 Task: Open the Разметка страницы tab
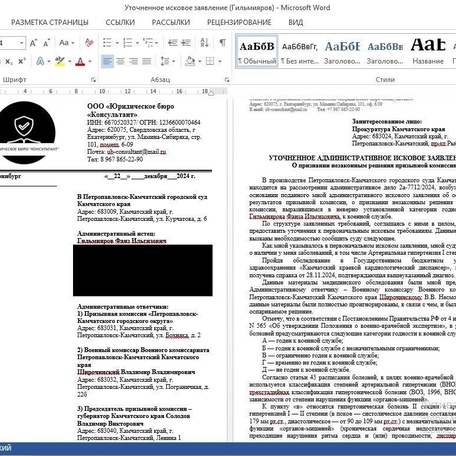pyautogui.click(x=50, y=22)
